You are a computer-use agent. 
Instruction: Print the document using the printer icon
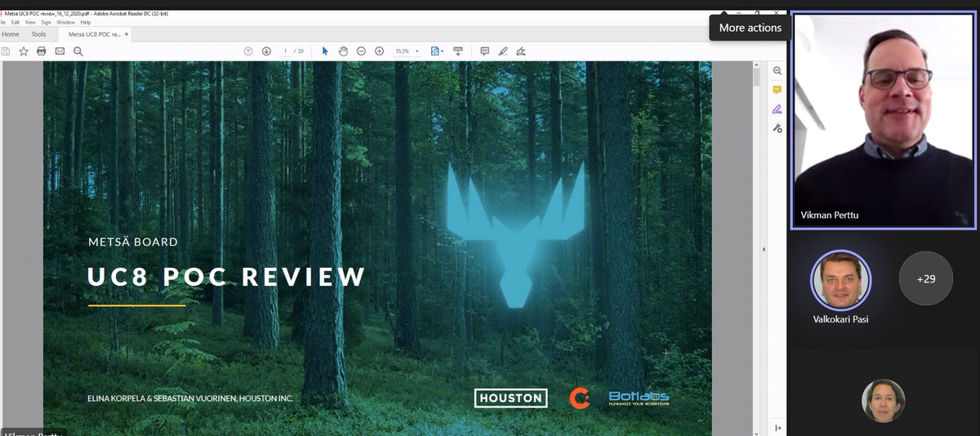coord(41,51)
